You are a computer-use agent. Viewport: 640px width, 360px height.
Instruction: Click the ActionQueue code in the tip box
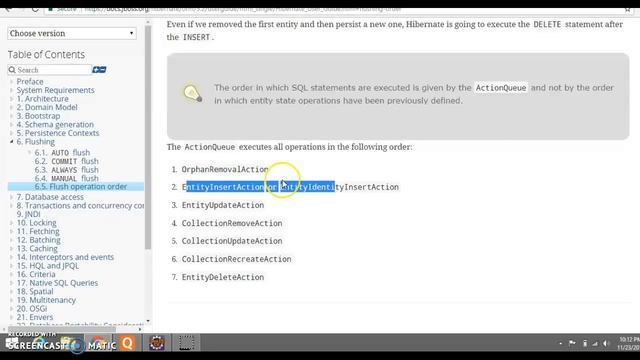coord(501,88)
